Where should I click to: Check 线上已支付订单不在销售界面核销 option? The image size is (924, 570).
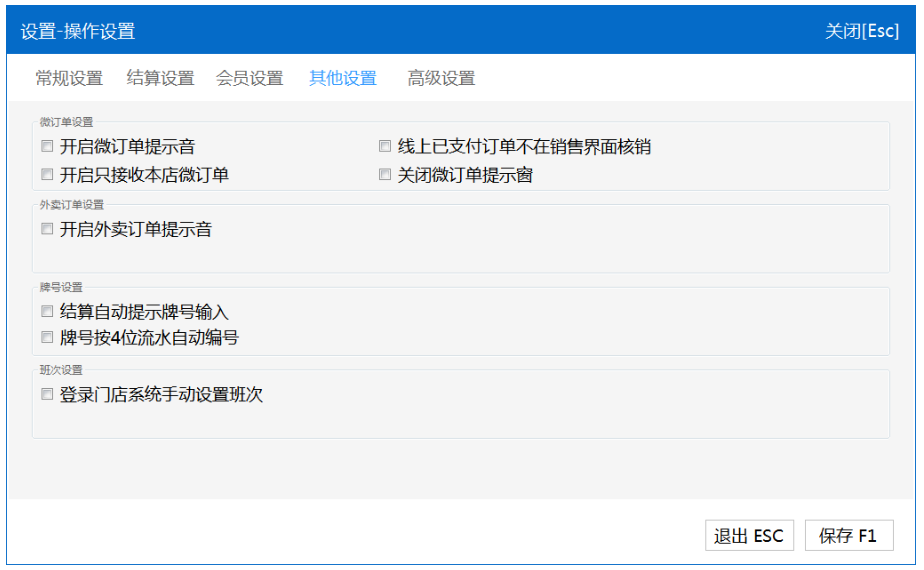(385, 146)
